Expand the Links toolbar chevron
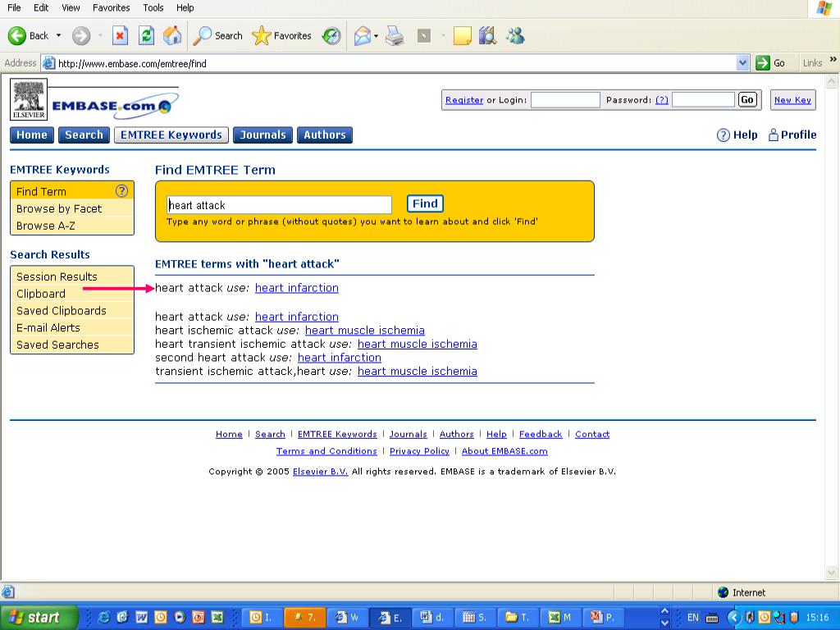Screen dimensions: 840x630 pyautogui.click(x=833, y=59)
